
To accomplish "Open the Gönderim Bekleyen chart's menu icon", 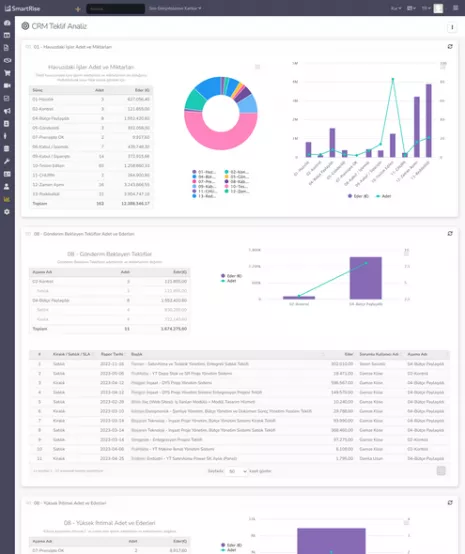I will pyautogui.click(x=406, y=253).
